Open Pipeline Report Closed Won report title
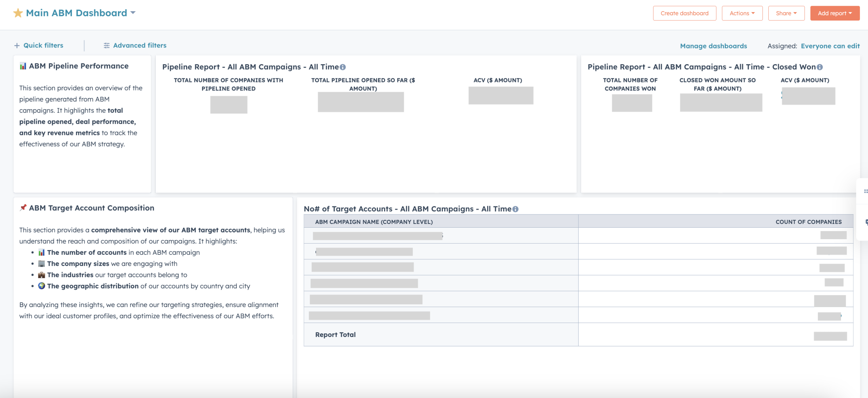868x398 pixels. tap(702, 67)
